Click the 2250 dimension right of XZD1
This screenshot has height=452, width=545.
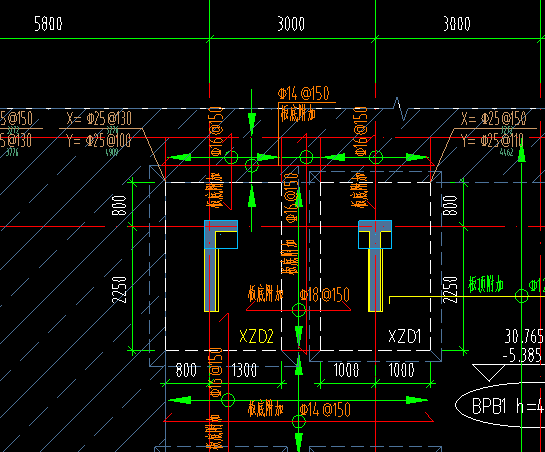tap(450, 290)
